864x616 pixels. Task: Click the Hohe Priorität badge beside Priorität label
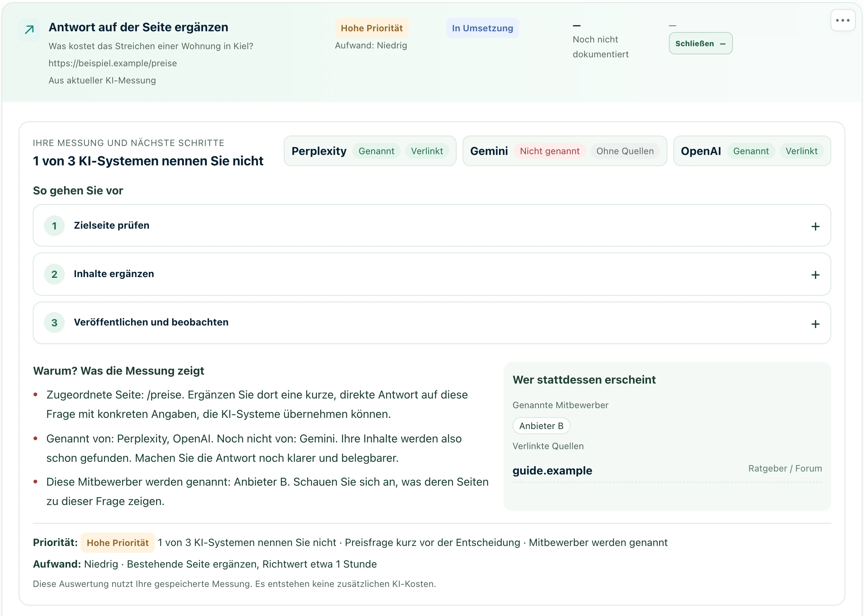click(x=118, y=542)
